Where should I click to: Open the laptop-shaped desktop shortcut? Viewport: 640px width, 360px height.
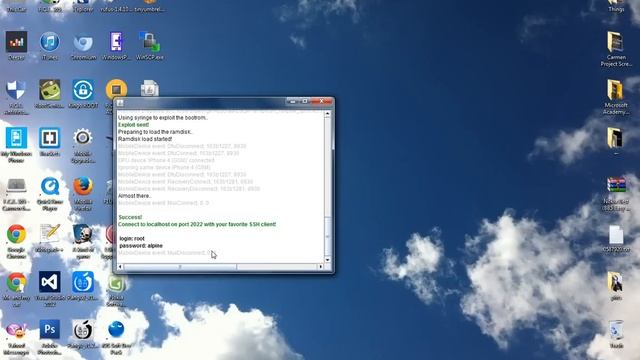coord(16,186)
